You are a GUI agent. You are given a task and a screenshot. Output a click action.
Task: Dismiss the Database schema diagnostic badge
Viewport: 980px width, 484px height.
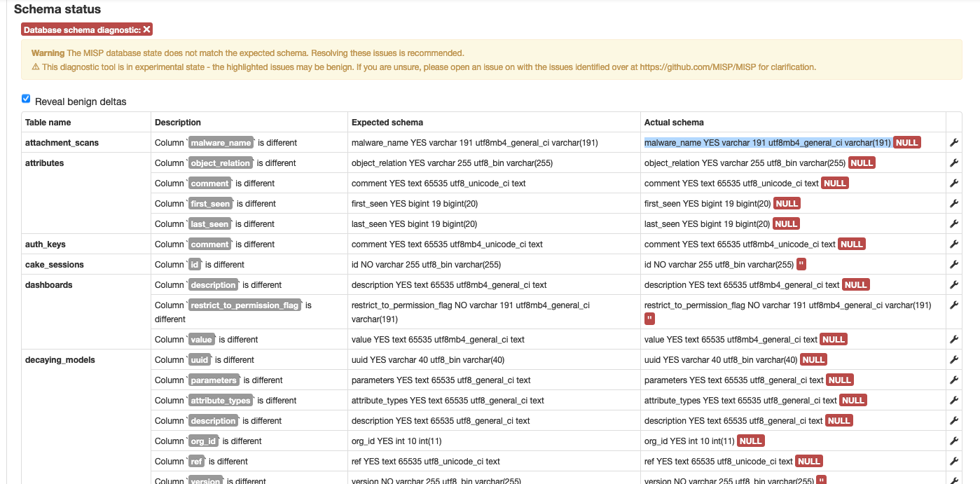click(146, 29)
